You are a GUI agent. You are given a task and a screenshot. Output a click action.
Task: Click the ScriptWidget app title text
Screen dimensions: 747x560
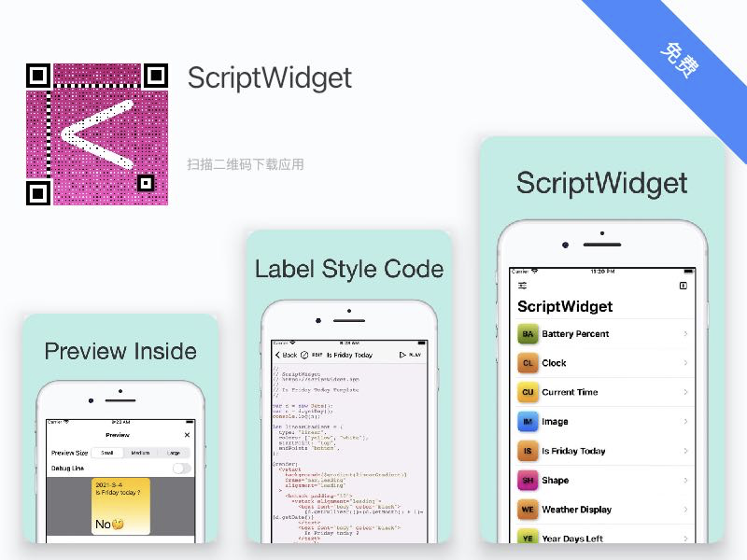coord(270,78)
